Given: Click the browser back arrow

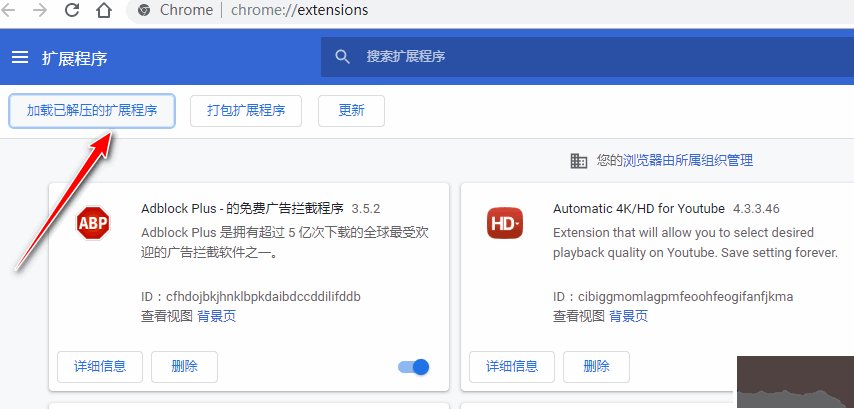Looking at the screenshot, I should pyautogui.click(x=8, y=10).
